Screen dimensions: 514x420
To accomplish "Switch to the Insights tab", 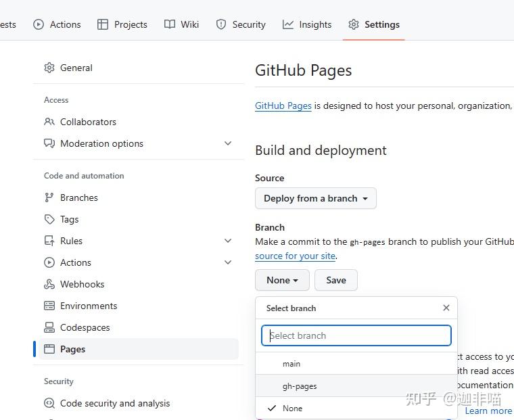I will pyautogui.click(x=307, y=24).
